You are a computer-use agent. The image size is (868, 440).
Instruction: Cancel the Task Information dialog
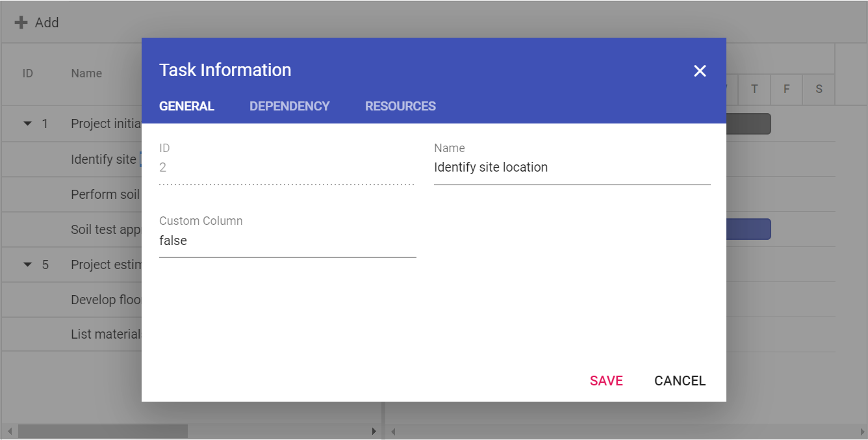[680, 381]
